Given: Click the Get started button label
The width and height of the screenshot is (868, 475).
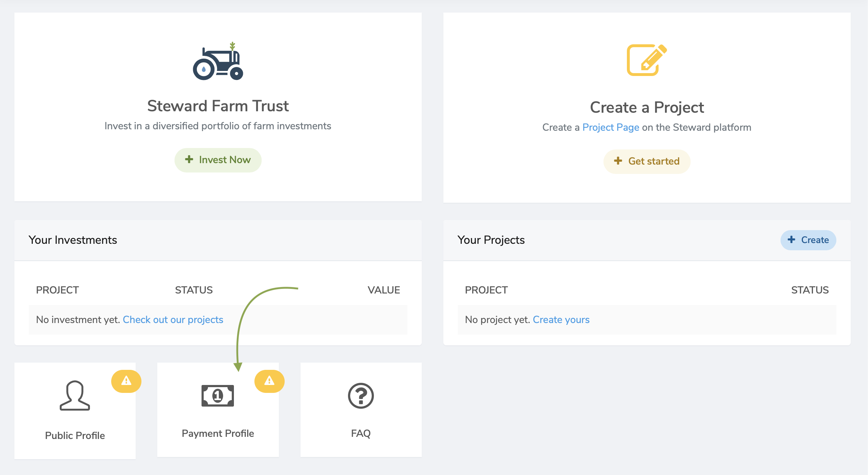Looking at the screenshot, I should 654,161.
